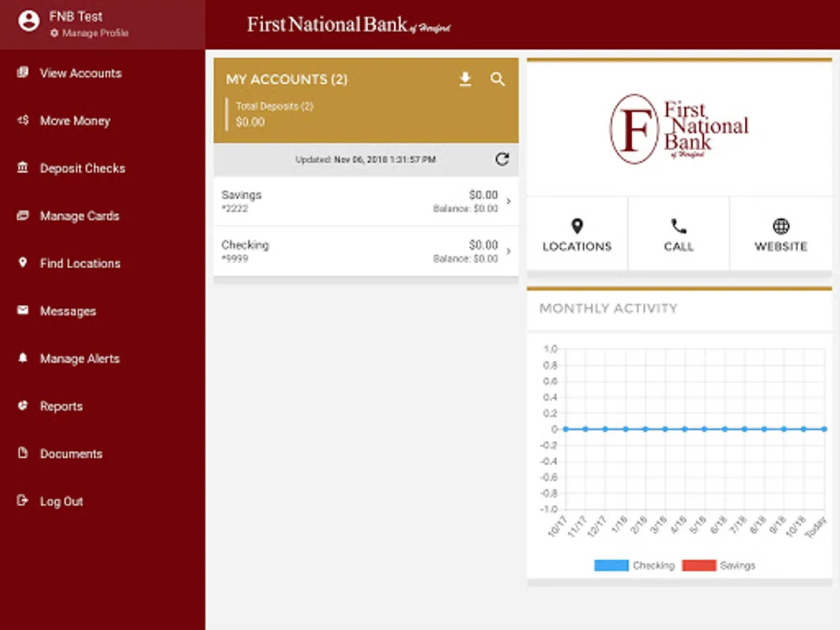Toggle Savings series via red legend swatch

[x=699, y=566]
